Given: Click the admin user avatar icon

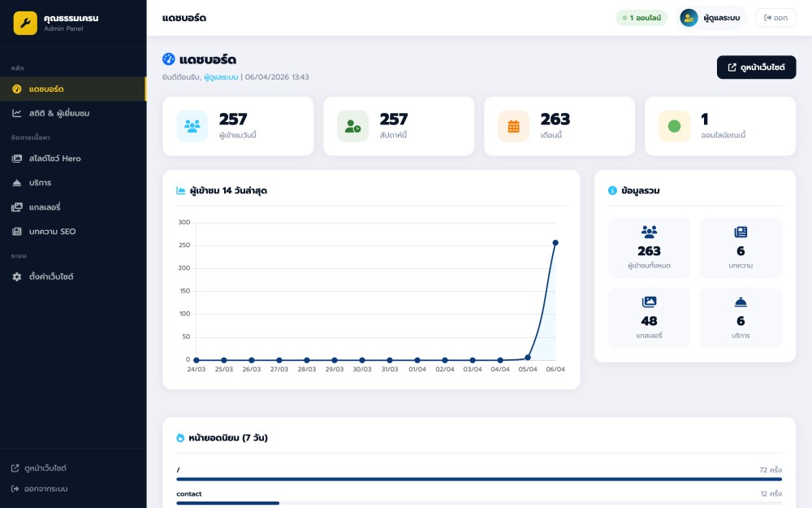Looking at the screenshot, I should [689, 18].
